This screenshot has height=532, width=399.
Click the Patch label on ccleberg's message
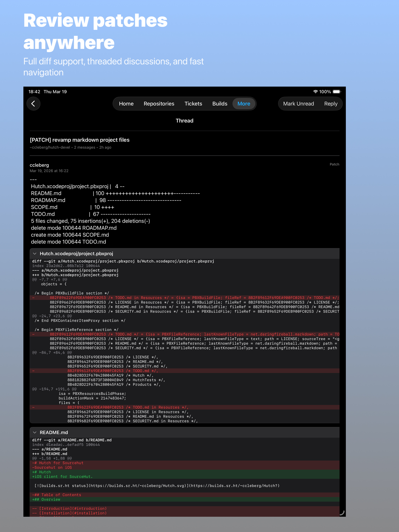pyautogui.click(x=334, y=164)
